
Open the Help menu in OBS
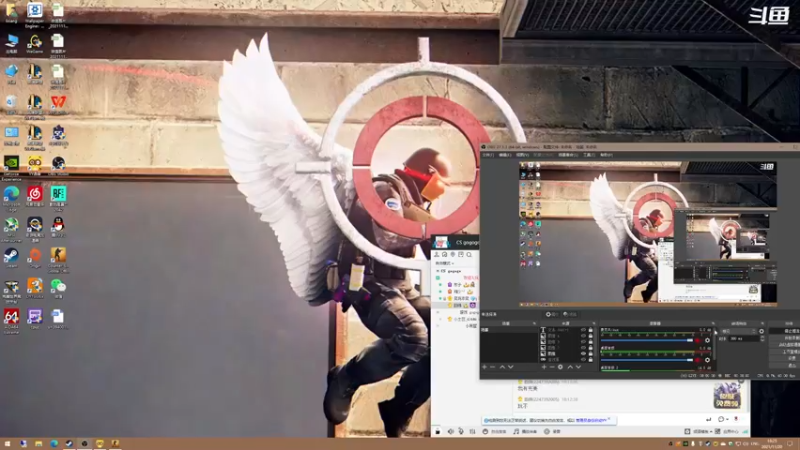tap(606, 155)
